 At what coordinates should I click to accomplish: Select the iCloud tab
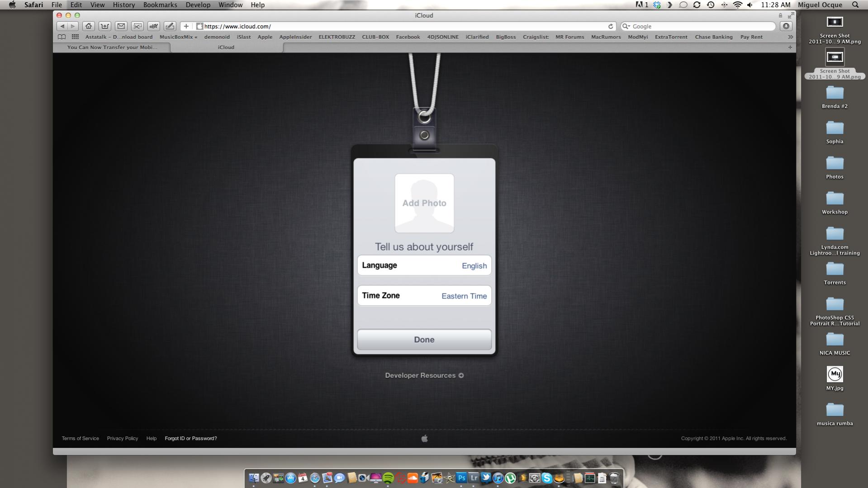pyautogui.click(x=226, y=47)
